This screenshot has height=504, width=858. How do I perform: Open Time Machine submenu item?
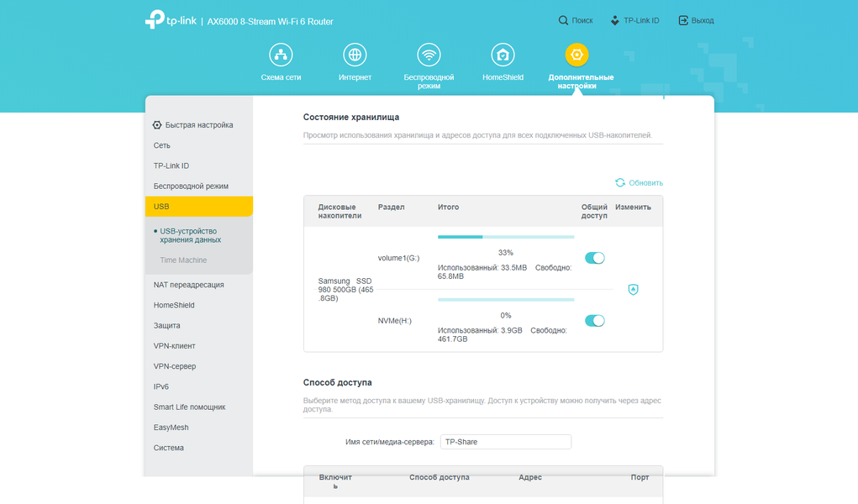tap(183, 260)
